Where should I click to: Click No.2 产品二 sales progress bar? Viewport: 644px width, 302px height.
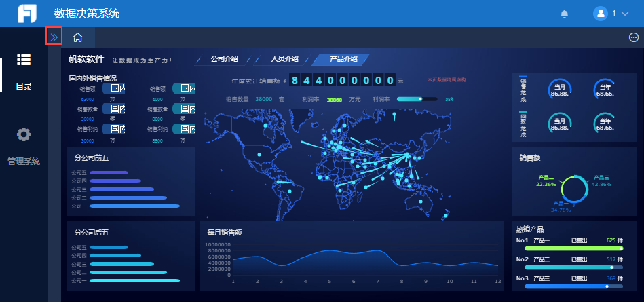[x=574, y=267]
